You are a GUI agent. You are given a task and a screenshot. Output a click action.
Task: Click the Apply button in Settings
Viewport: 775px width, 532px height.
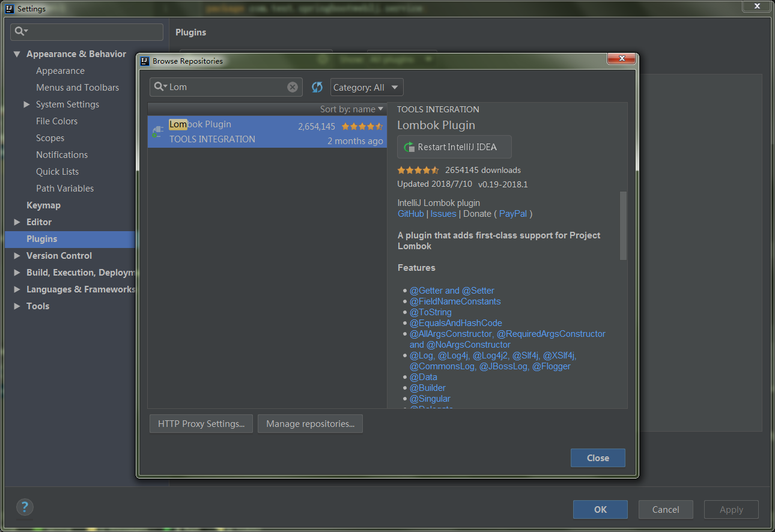731,509
